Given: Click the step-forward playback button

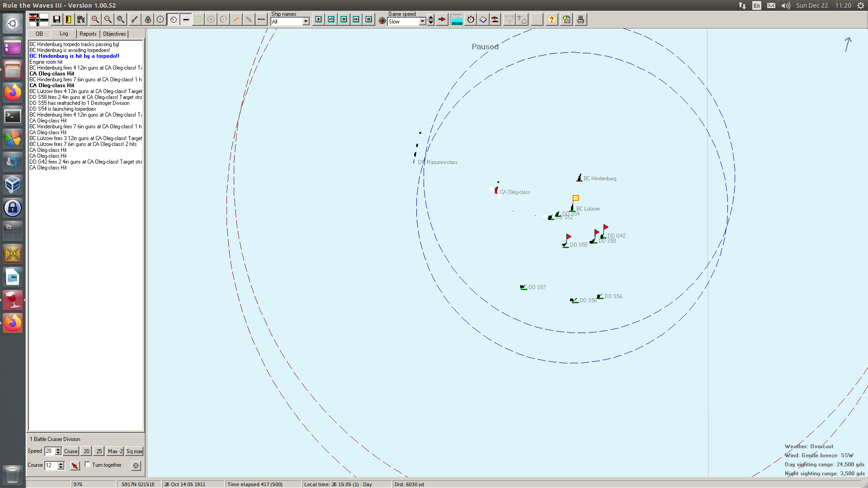Looking at the screenshot, I should 344,19.
